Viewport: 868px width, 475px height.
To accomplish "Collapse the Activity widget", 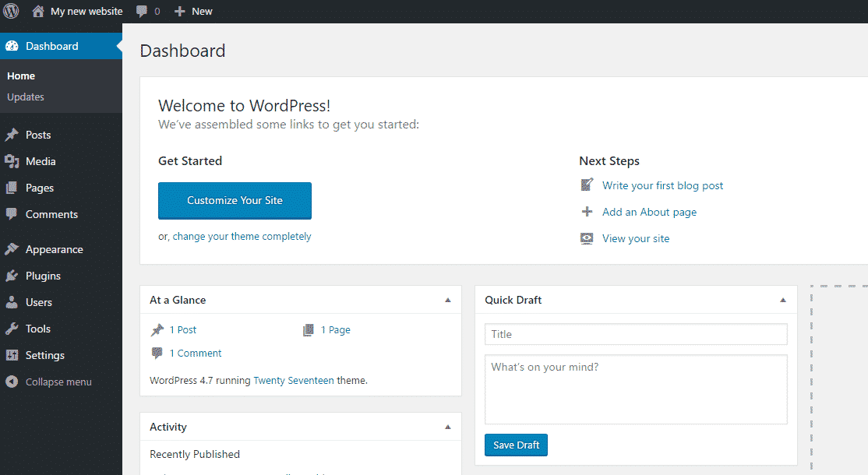I will (448, 427).
